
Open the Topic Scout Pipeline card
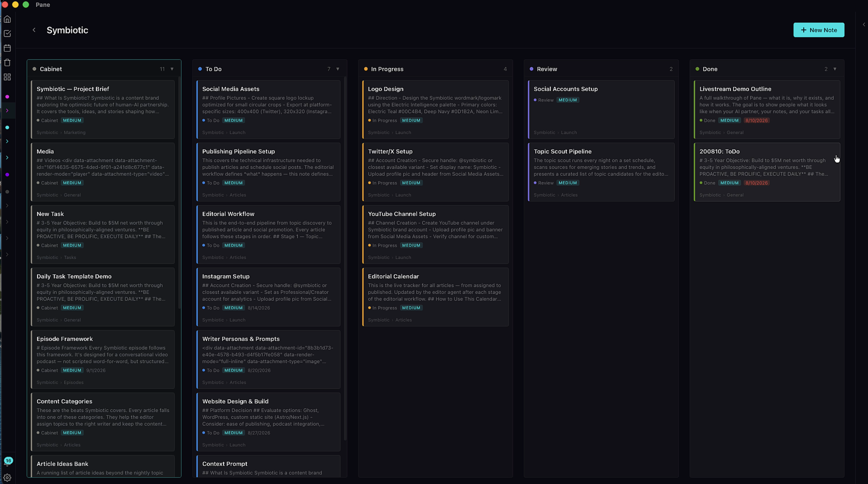(x=601, y=172)
